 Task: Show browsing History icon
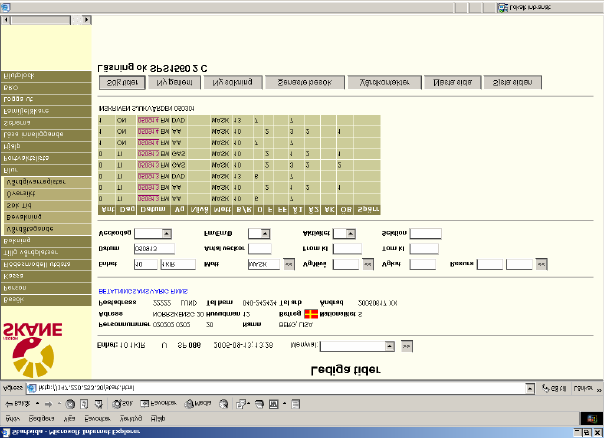223,404
